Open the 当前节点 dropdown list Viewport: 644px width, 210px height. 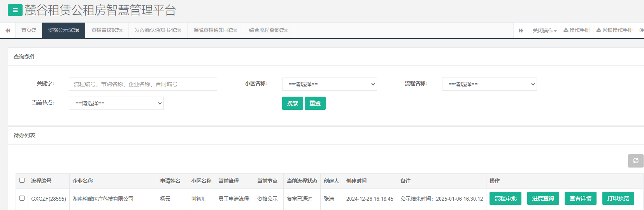click(116, 103)
